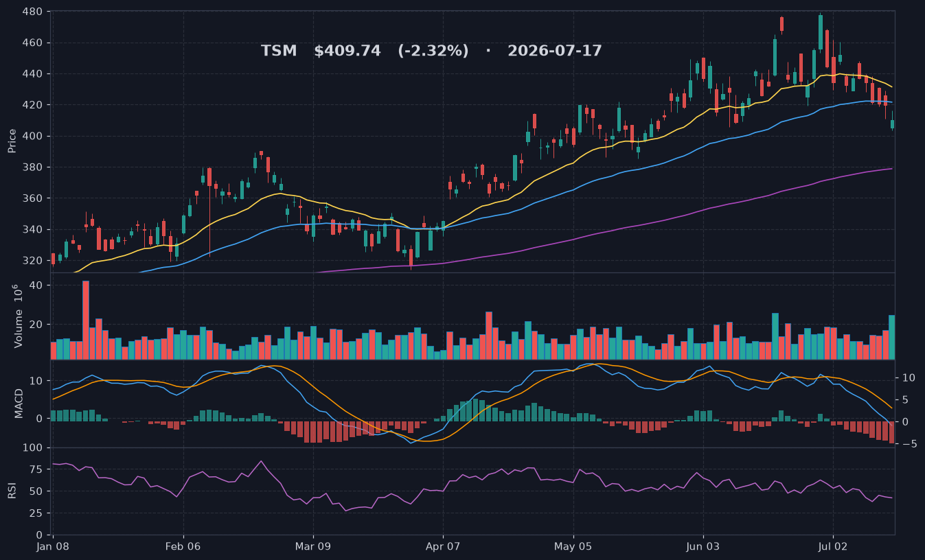The image size is (925, 560).
Task: Click the TSM ticker symbol in the title
Action: (279, 51)
